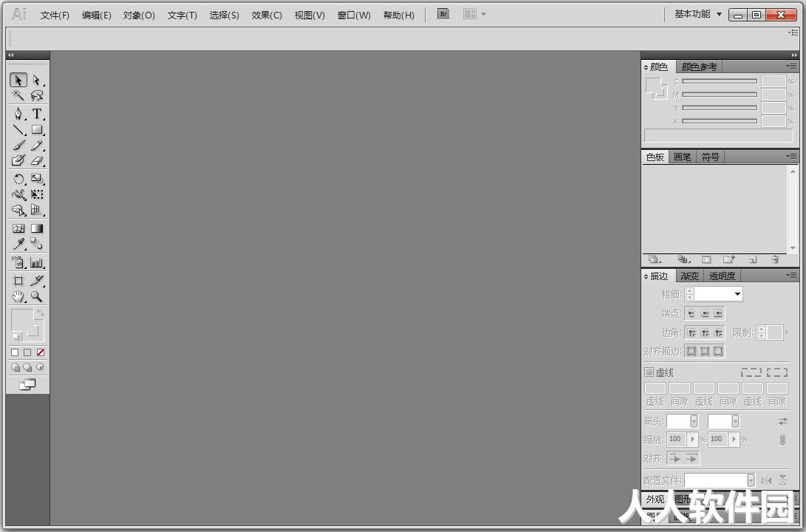Select the Zoom tool

[36, 296]
